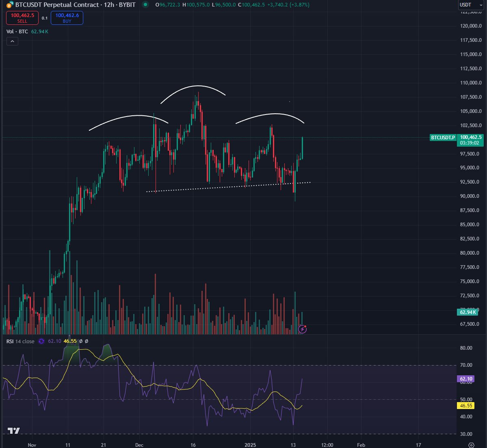
Task: Select the dotted neckline trendline drawing
Action: click(227, 186)
